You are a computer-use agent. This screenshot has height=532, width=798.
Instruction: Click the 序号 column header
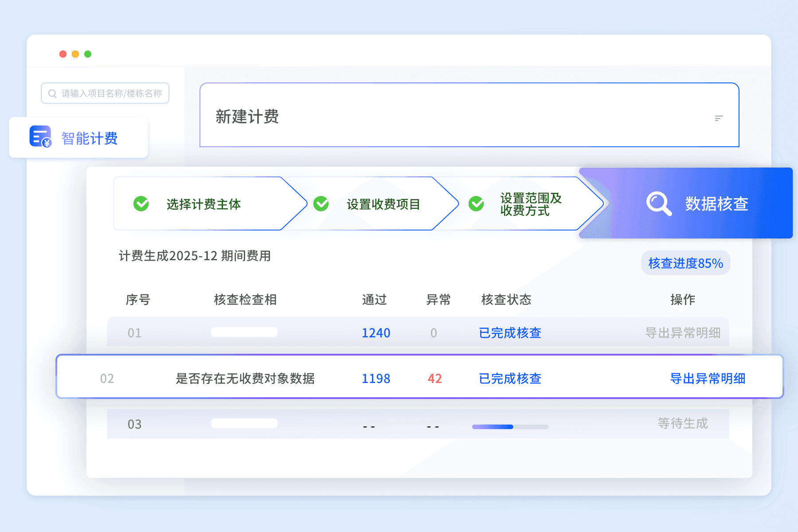click(x=138, y=300)
